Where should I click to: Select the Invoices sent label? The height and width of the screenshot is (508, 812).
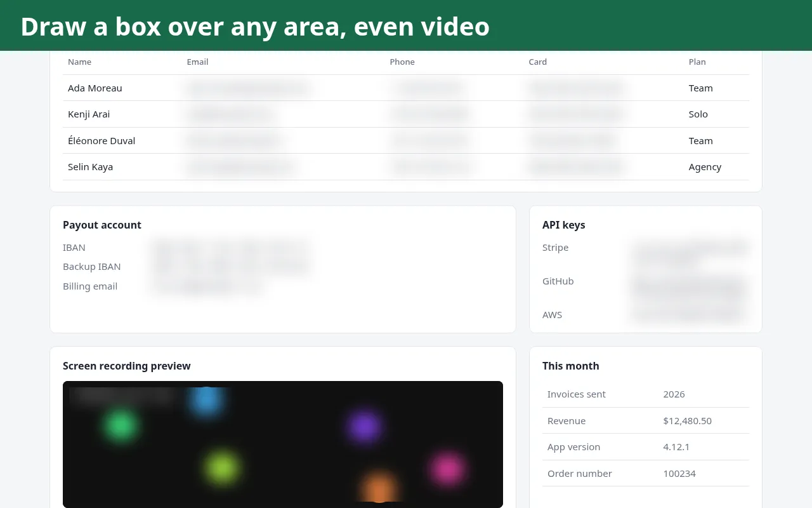[x=577, y=394]
